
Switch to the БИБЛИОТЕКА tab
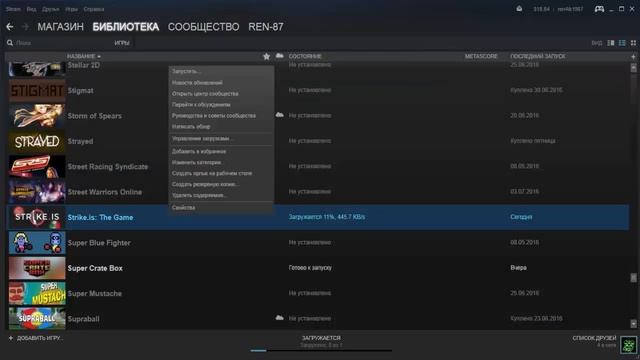(x=126, y=27)
